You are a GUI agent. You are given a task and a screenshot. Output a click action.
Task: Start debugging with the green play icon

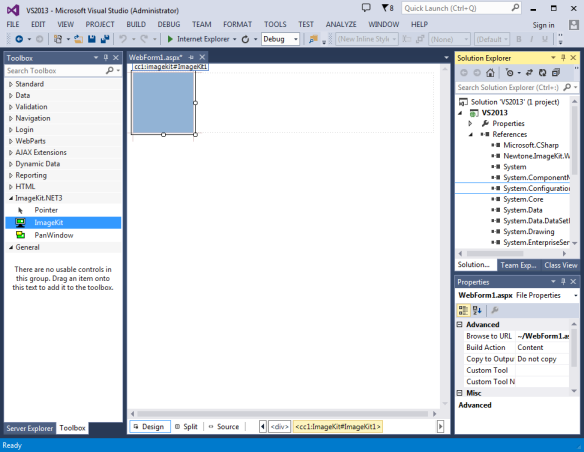click(170, 39)
